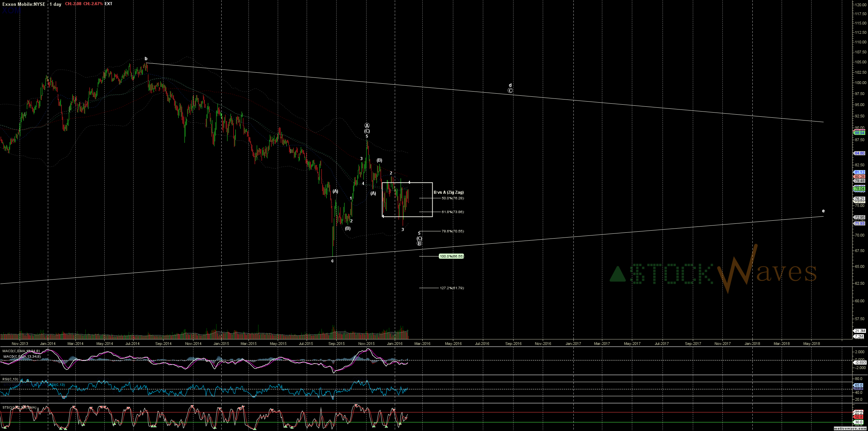Click the EXT indicator in header
The height and width of the screenshot is (431, 868).
(x=108, y=4)
